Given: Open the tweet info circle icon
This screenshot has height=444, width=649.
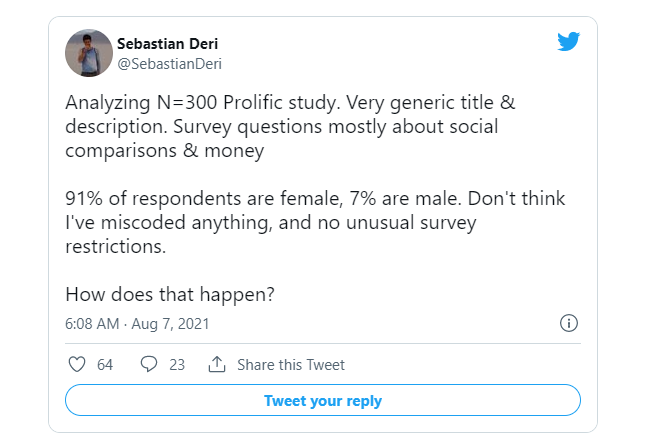Looking at the screenshot, I should [569, 324].
